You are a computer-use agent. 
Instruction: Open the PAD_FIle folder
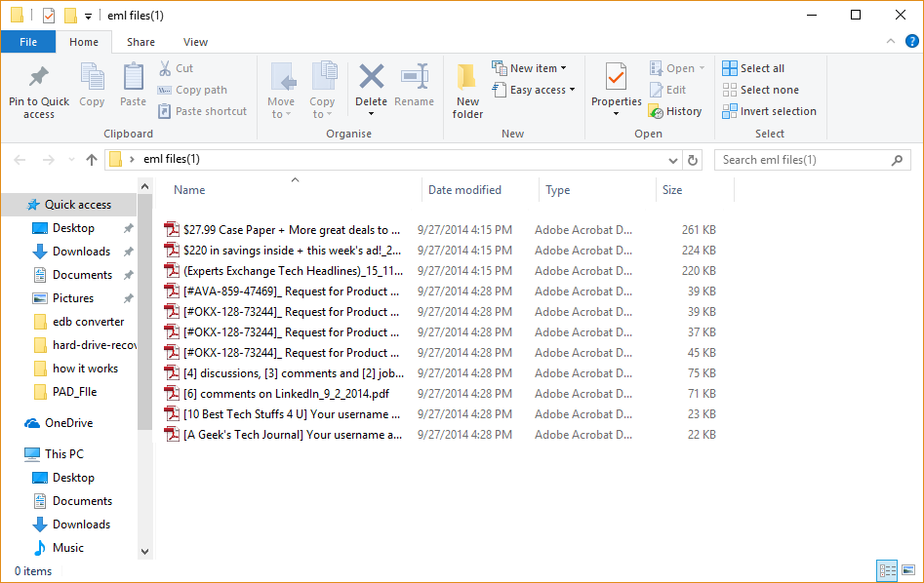pos(74,392)
